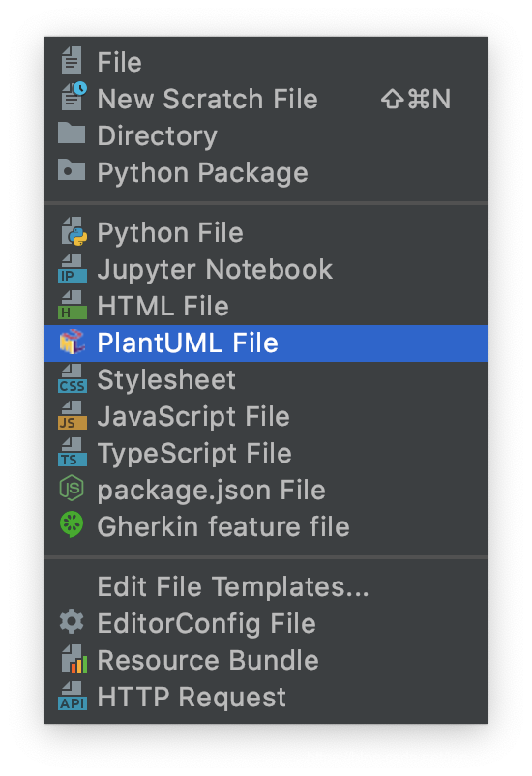
Task: Create a new Python File
Action: click(266, 232)
